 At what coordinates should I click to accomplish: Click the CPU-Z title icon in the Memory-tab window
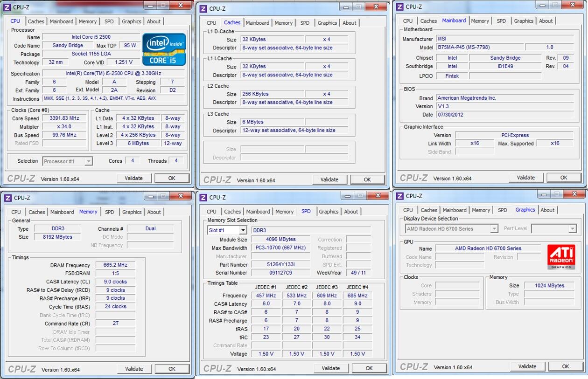[8, 198]
